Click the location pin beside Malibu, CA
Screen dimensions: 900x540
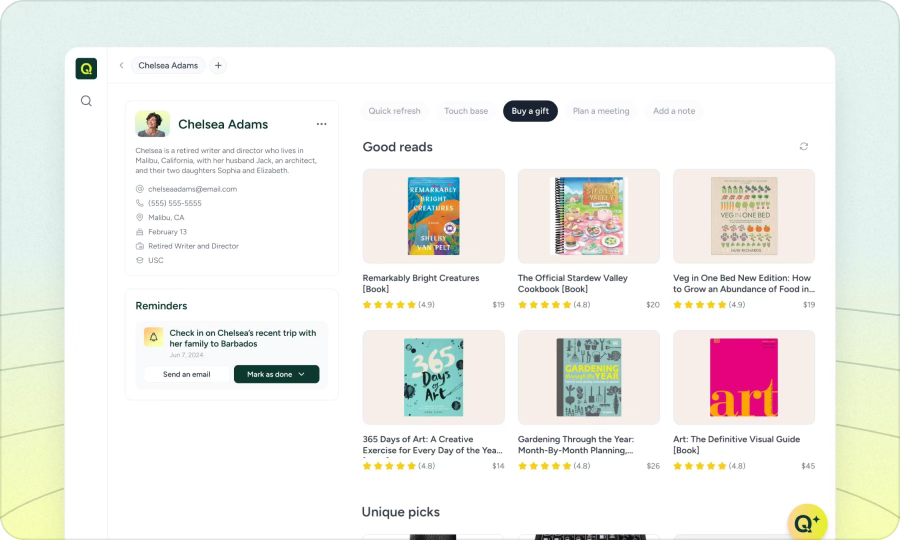(139, 217)
